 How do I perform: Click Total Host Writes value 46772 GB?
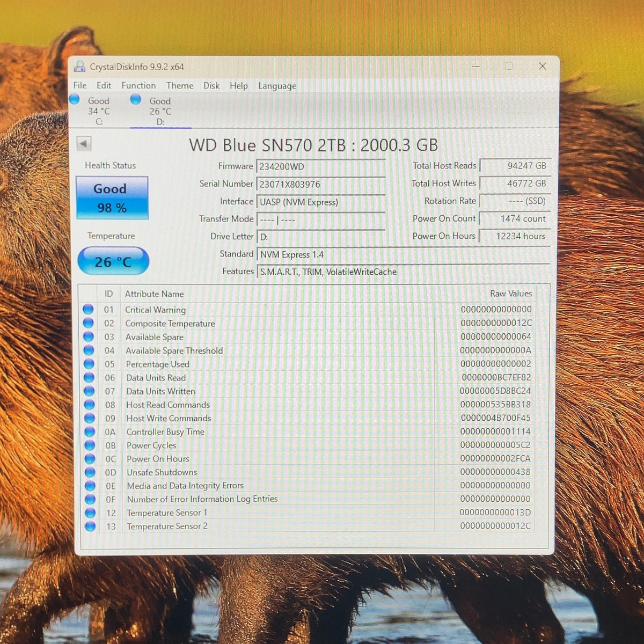pyautogui.click(x=515, y=183)
